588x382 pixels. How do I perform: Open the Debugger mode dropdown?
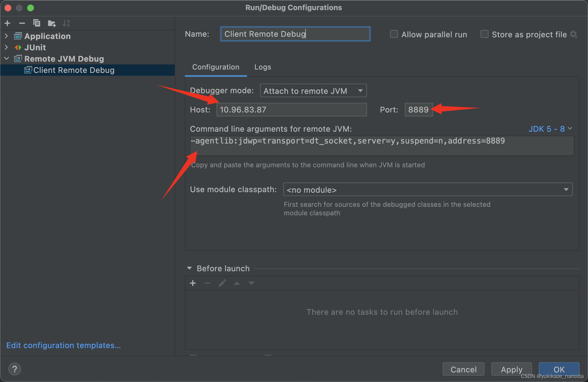313,91
